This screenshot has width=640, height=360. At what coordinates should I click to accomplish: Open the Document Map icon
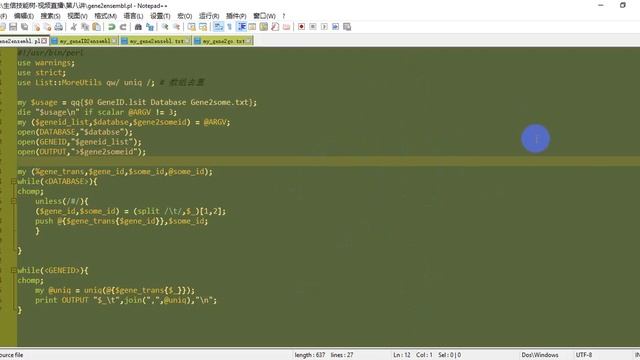click(x=264, y=27)
